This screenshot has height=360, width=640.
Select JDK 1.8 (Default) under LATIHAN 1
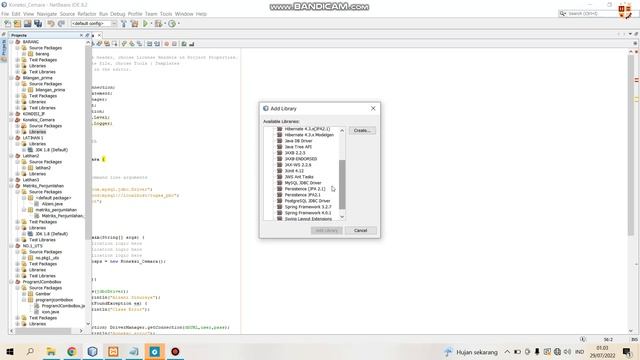click(x=51, y=150)
